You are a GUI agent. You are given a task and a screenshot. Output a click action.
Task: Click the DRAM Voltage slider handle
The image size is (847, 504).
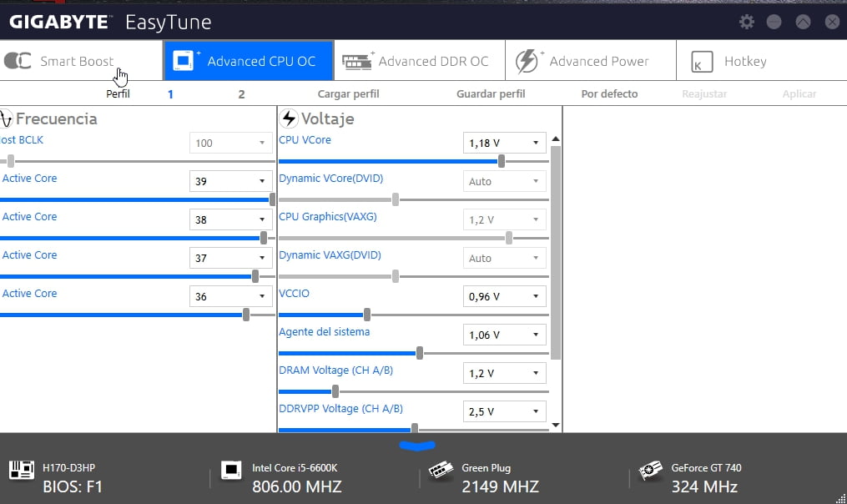335,391
